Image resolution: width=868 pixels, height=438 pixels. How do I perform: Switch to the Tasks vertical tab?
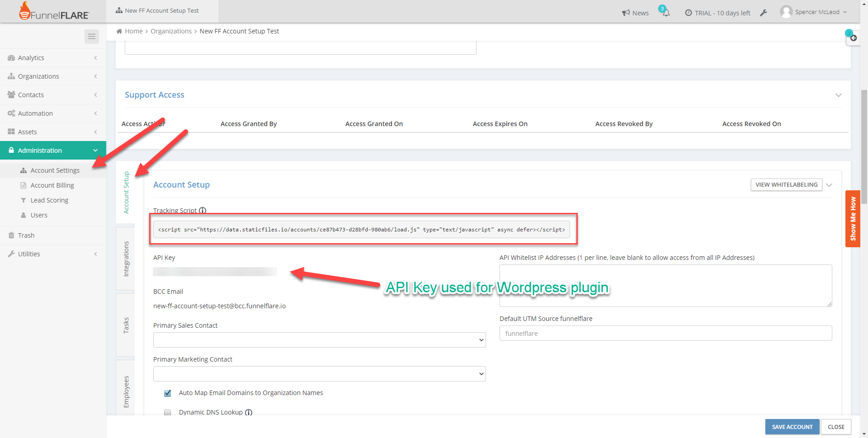point(126,325)
